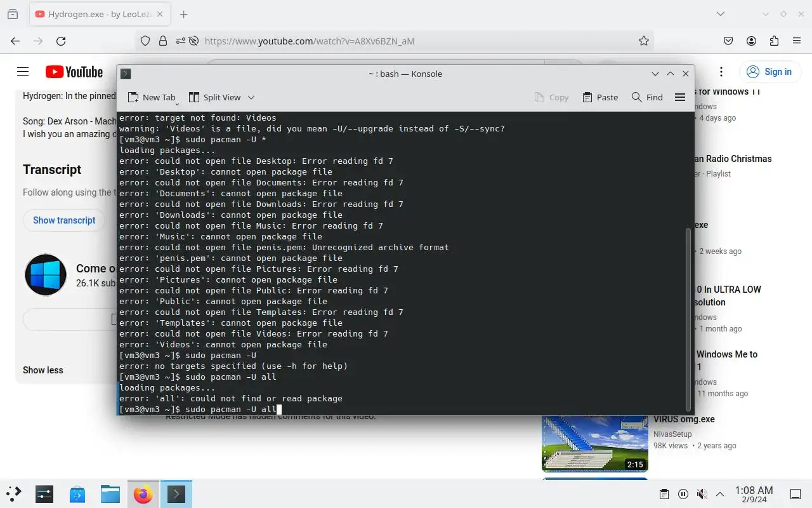This screenshot has height=508, width=812.
Task: Click the Konsole terminal scrollbar
Action: coord(688,319)
